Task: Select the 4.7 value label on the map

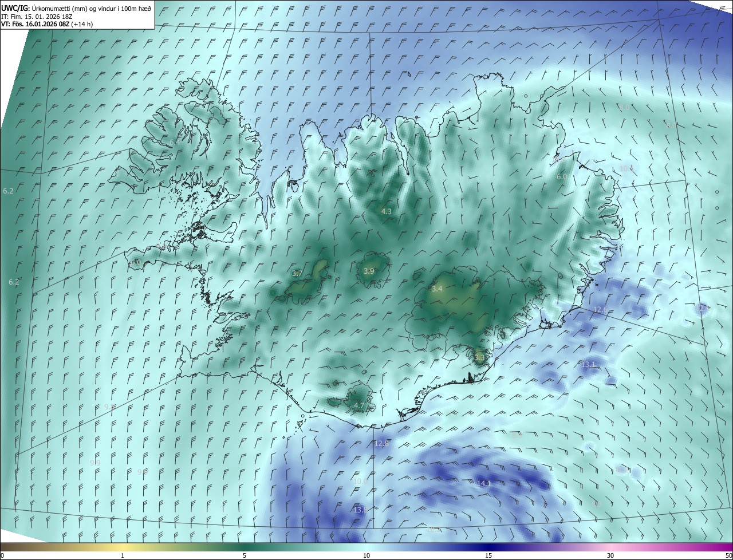Action: (x=359, y=405)
